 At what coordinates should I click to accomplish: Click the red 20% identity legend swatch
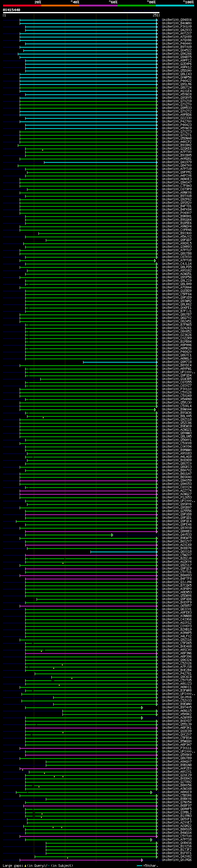pyautogui.click(x=22, y=6)
